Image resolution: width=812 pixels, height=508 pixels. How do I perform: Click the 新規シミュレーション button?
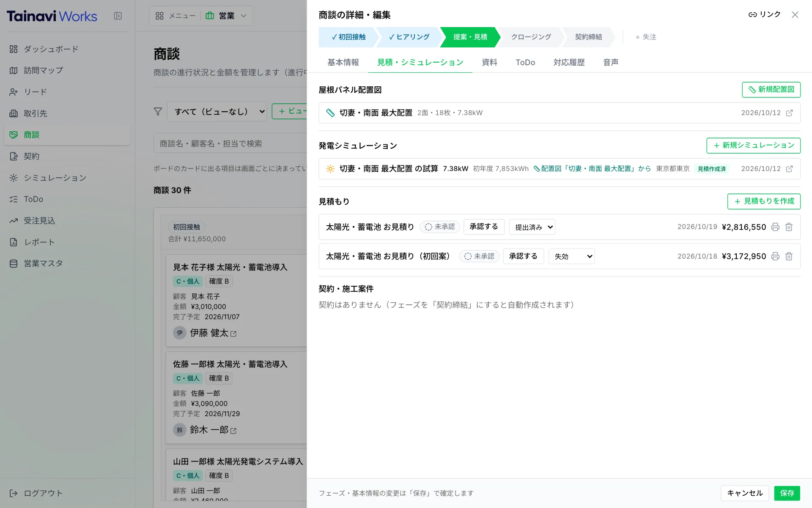[753, 146]
